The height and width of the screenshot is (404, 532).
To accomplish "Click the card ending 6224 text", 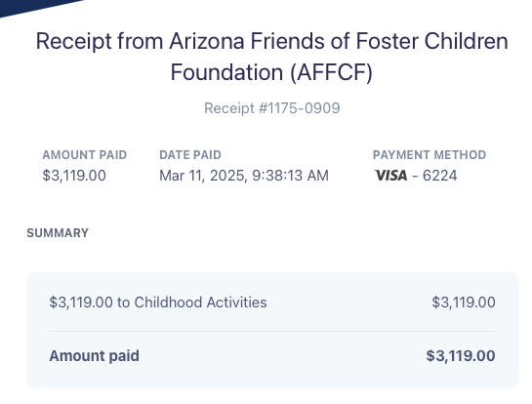I will pyautogui.click(x=439, y=176).
